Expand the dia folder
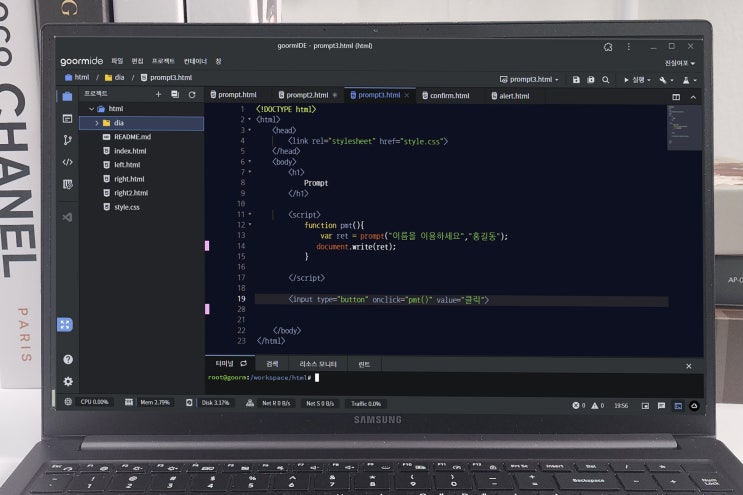The image size is (743, 495). [97, 123]
